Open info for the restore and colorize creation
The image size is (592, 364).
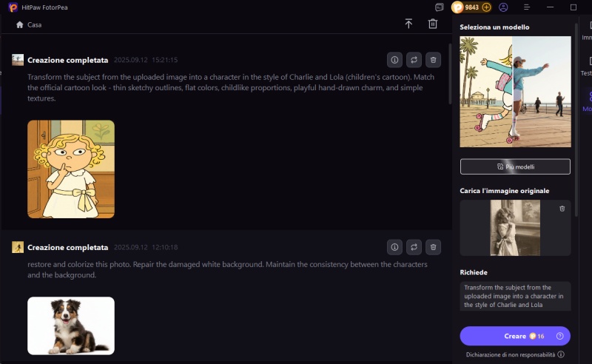click(x=394, y=247)
